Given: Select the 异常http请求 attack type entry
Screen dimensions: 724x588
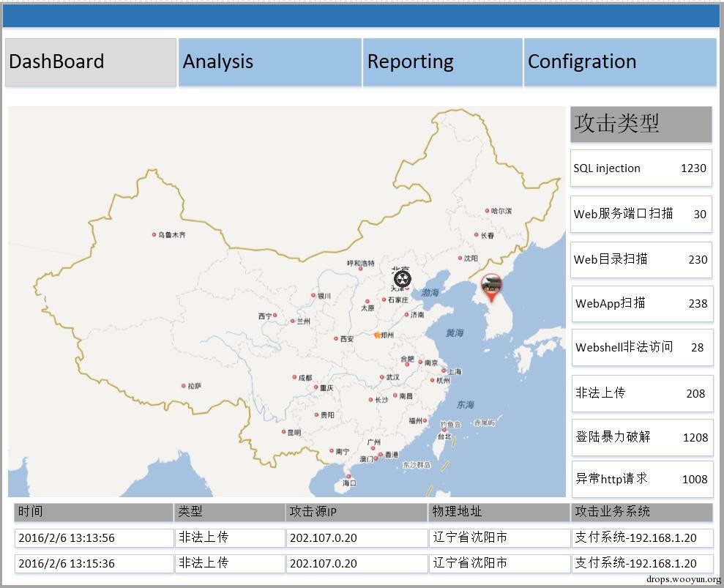Looking at the screenshot, I should [642, 479].
